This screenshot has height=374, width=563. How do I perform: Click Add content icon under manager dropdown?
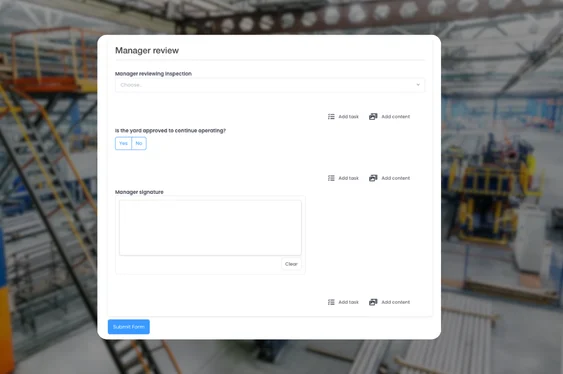click(x=373, y=117)
